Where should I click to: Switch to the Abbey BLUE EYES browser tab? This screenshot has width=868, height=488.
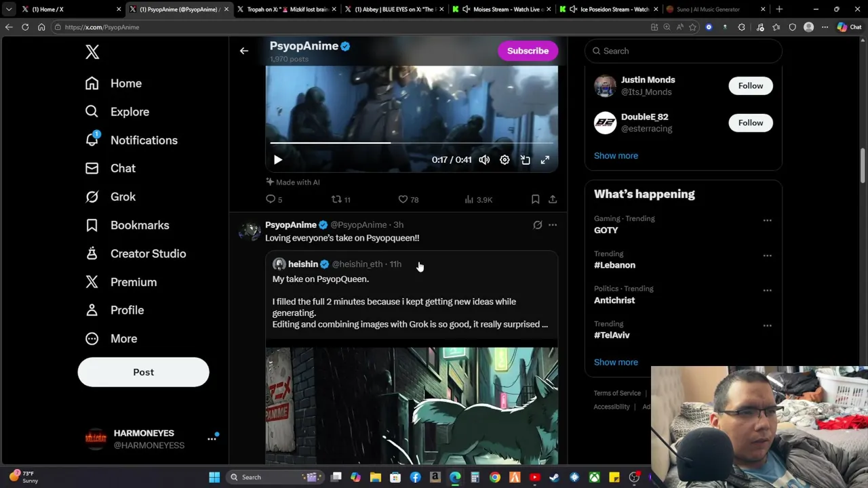pos(393,9)
